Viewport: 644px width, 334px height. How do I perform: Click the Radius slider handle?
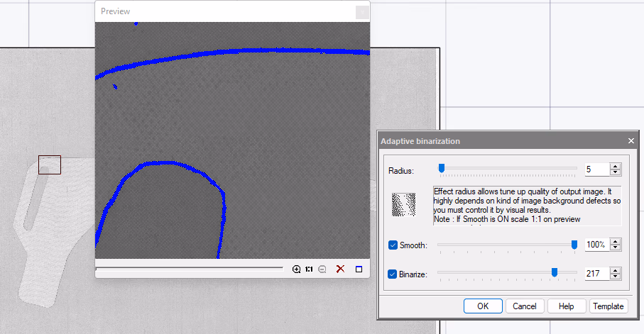pyautogui.click(x=442, y=168)
